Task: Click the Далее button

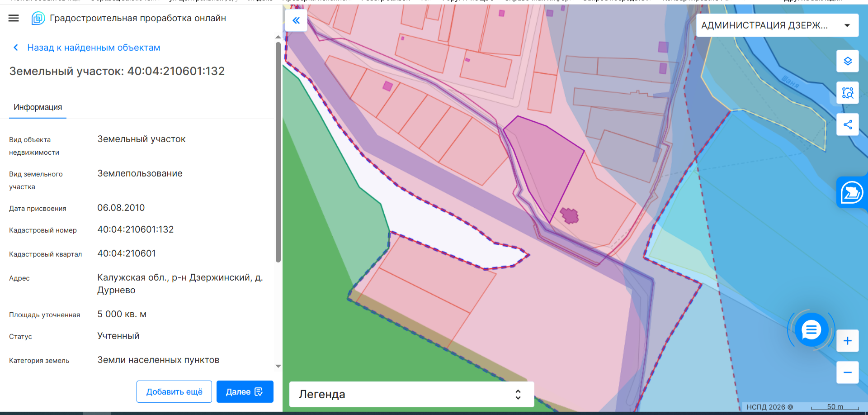Action: [x=245, y=391]
